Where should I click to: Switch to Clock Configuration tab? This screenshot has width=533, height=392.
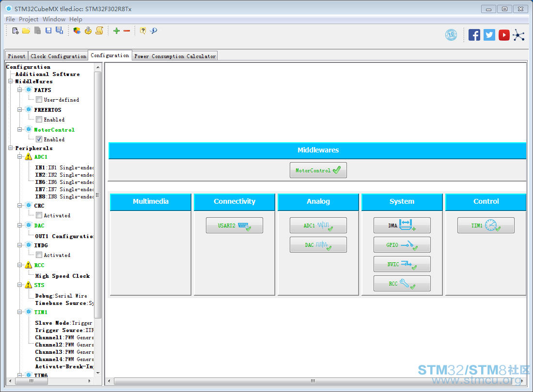point(58,56)
